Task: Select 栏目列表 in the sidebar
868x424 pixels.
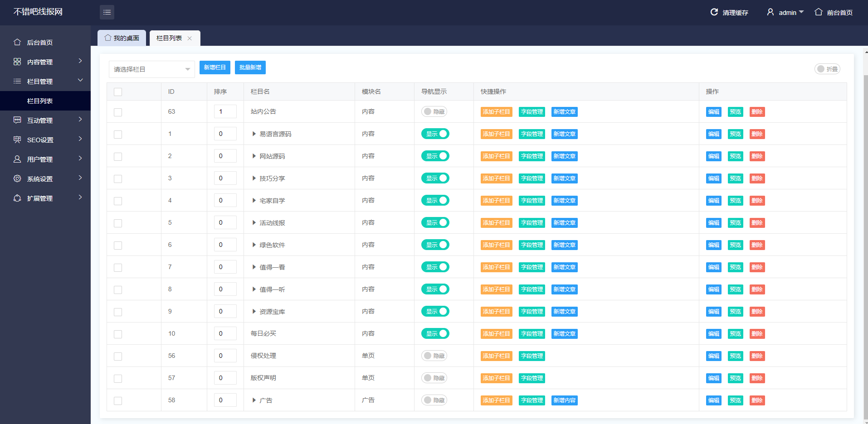Action: [x=40, y=101]
